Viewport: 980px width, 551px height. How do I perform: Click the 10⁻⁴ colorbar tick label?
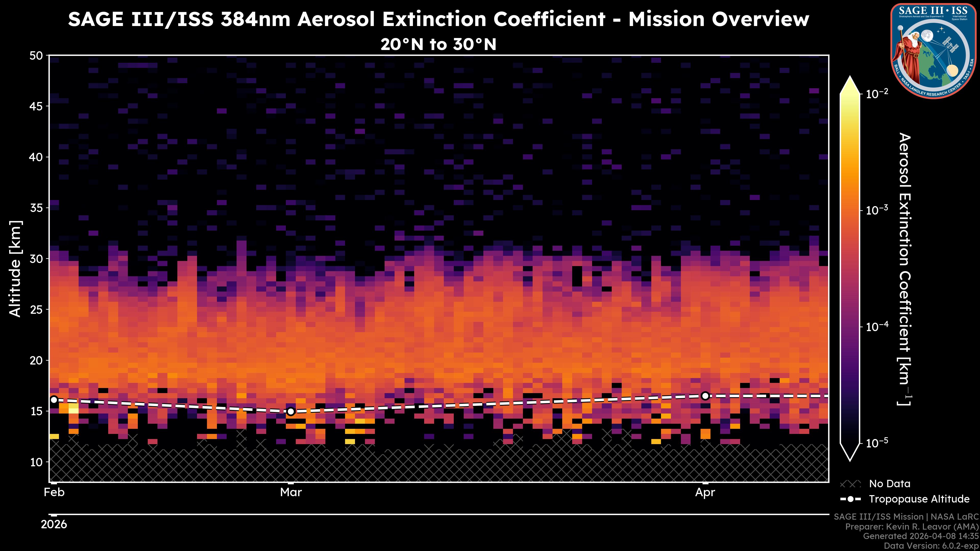tap(877, 327)
